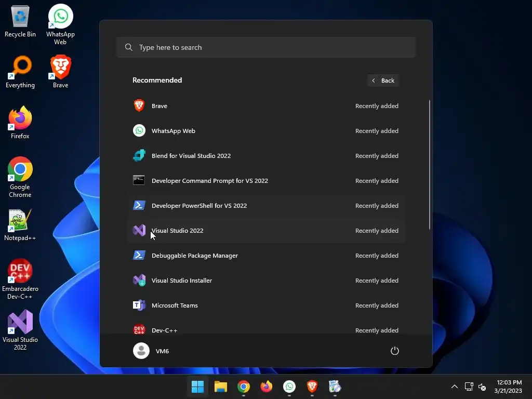
Task: Open WhatsApp Web in the Recommended list
Action: (x=266, y=130)
